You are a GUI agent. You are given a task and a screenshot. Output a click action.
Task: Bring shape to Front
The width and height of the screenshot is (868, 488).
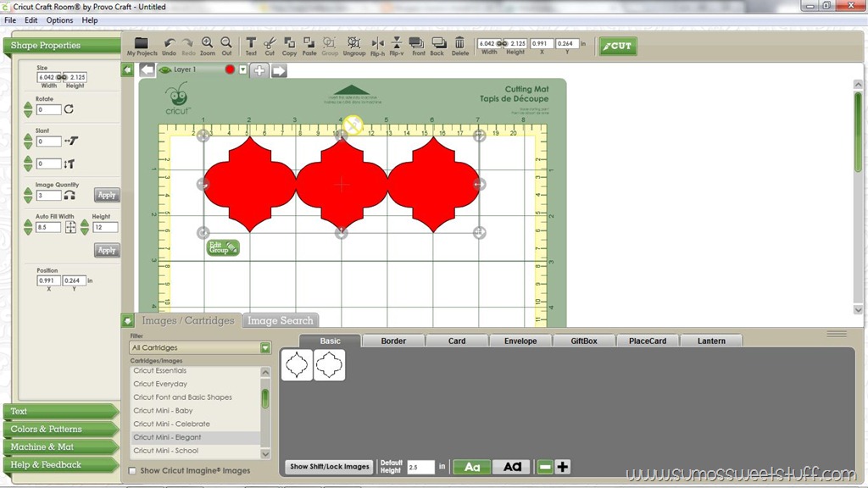[x=418, y=46]
